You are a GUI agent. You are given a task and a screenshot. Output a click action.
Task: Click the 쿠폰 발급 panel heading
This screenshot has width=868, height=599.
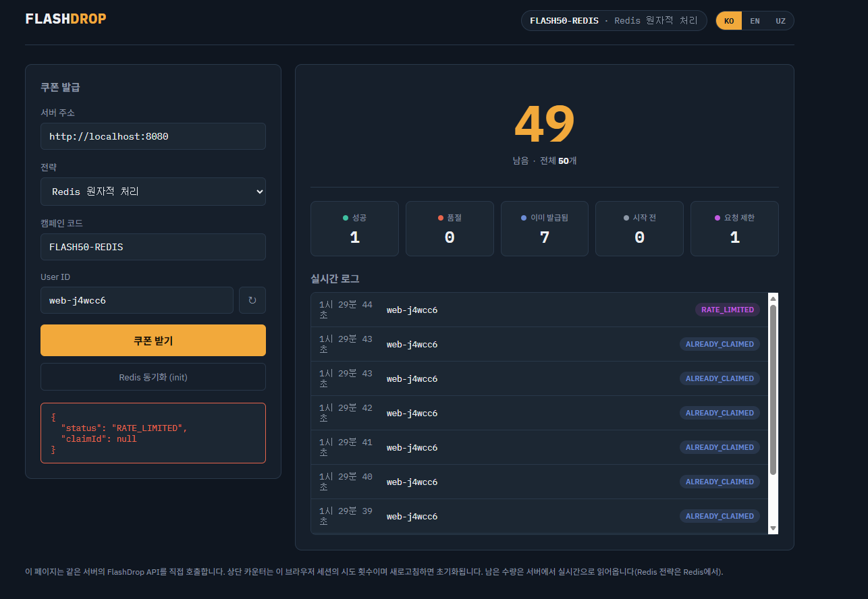click(x=61, y=87)
